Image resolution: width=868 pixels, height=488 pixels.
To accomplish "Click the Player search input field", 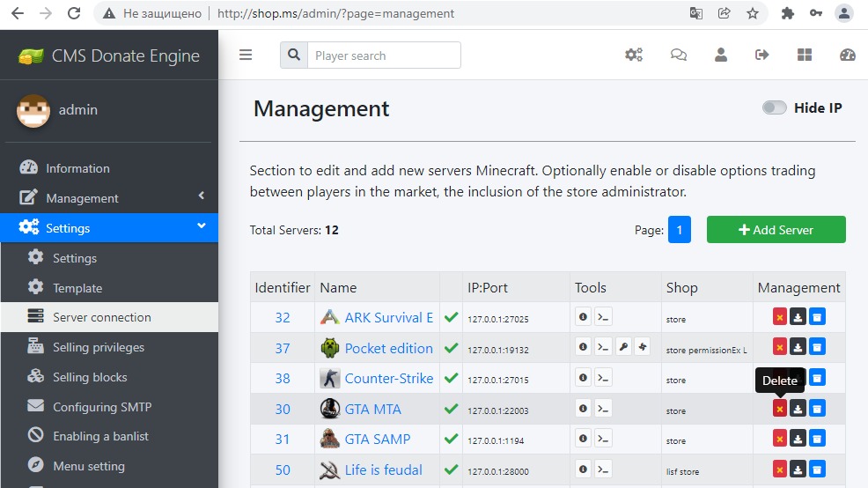I will tap(384, 55).
